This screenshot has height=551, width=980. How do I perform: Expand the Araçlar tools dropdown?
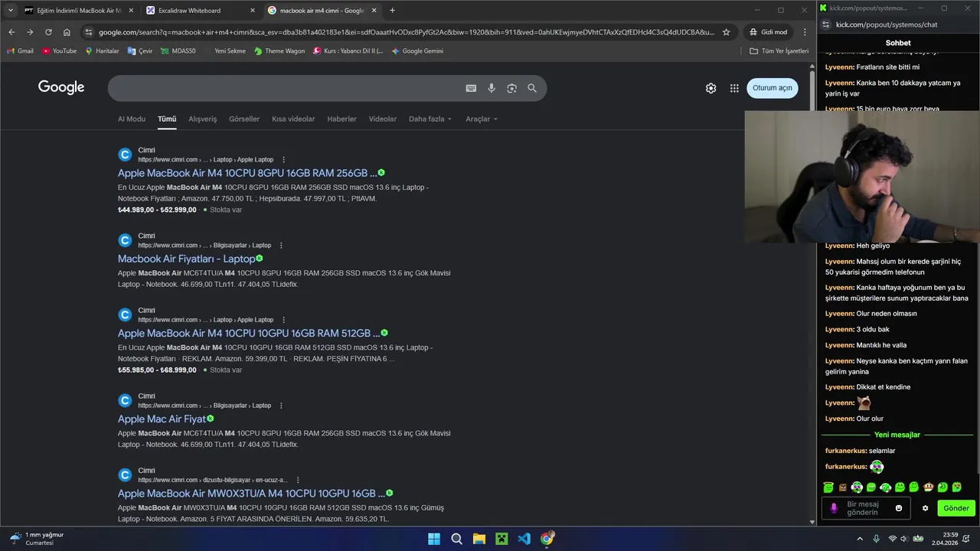(x=482, y=119)
